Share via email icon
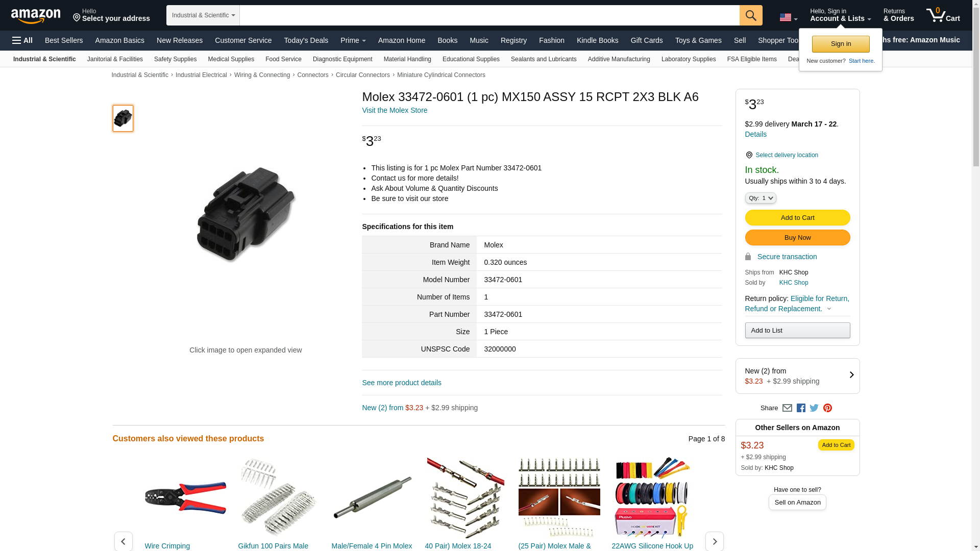This screenshot has width=980, height=551. (x=787, y=408)
